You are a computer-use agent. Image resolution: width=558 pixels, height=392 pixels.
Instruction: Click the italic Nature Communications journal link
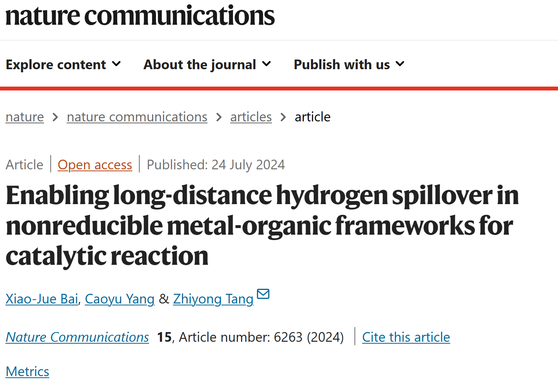(77, 337)
